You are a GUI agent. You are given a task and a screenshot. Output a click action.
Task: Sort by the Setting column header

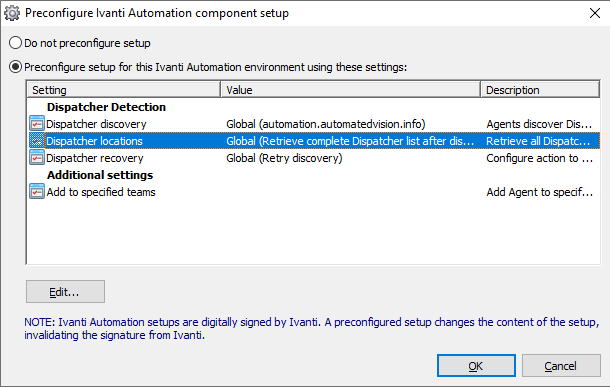coord(123,90)
